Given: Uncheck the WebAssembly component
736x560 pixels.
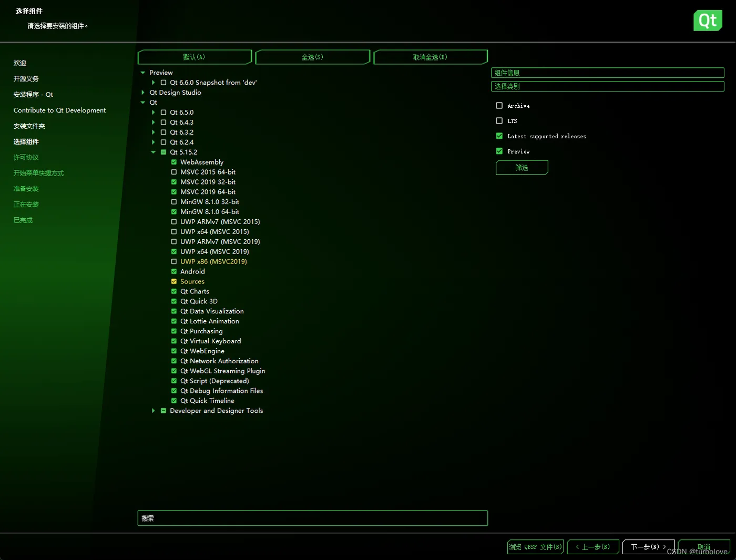Looking at the screenshot, I should coord(174,162).
